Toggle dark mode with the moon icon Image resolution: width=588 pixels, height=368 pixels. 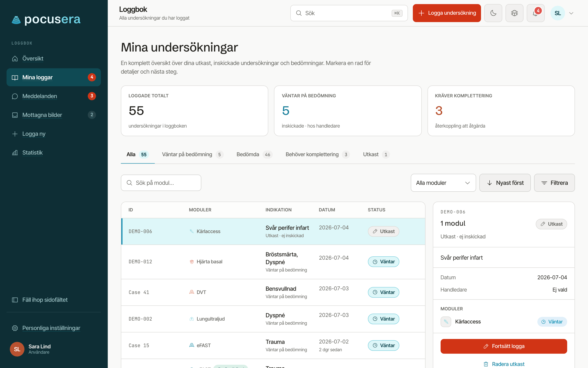coord(493,13)
